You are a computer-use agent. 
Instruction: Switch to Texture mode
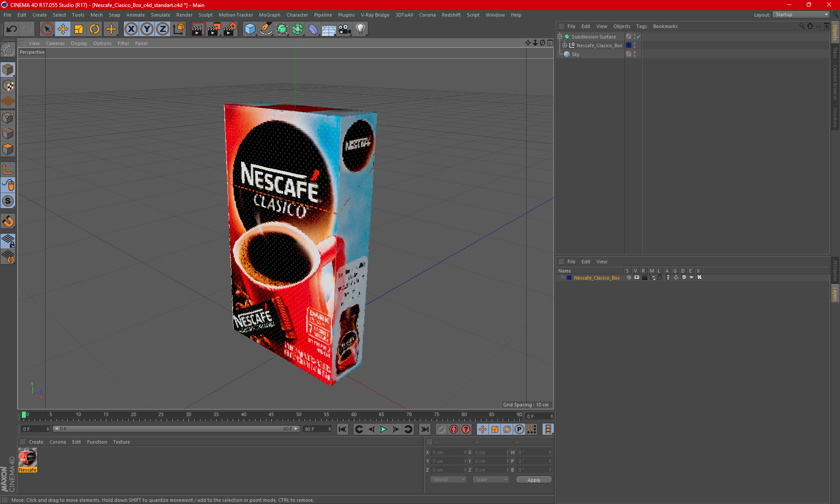pos(8,86)
